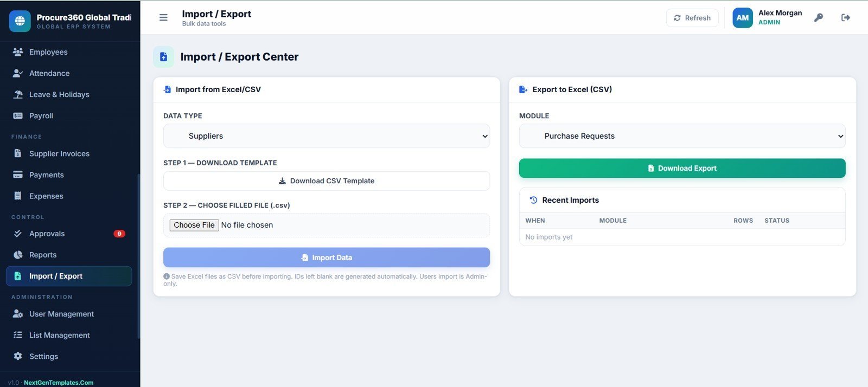Click the User Management label
868x387 pixels.
(62, 314)
